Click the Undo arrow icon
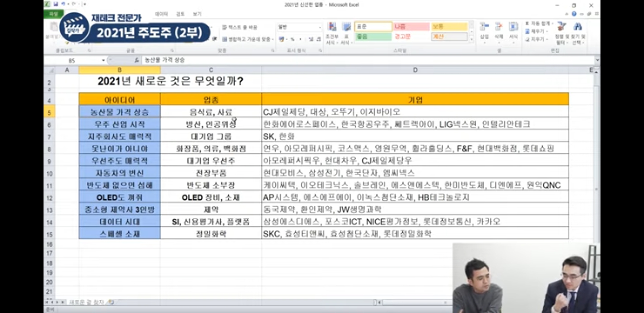This screenshot has height=313, width=644. (63, 4)
